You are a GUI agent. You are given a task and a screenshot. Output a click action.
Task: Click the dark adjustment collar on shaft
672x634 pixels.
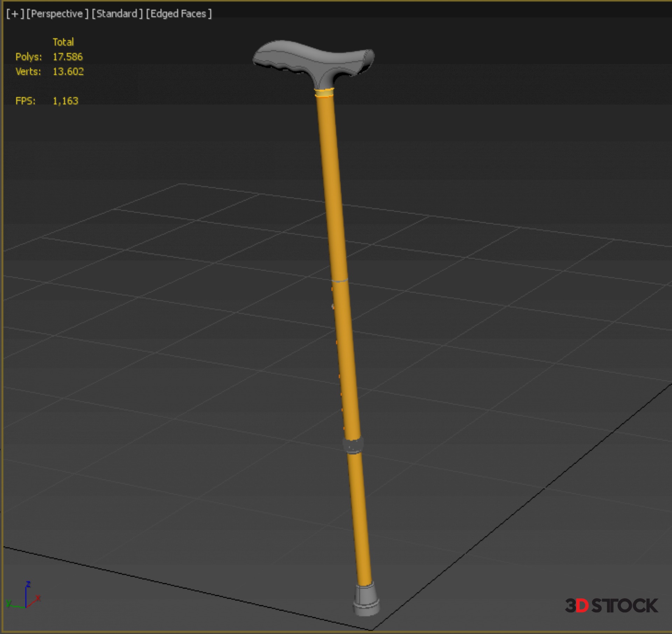[x=353, y=446]
